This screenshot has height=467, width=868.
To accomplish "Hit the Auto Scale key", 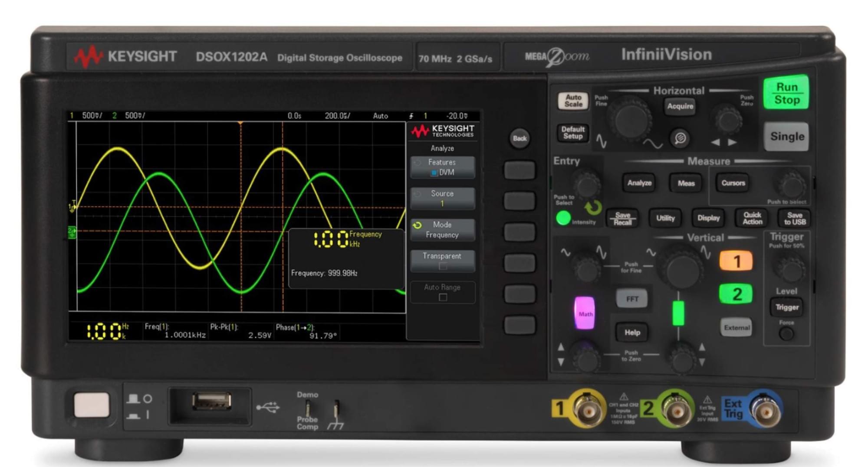I will 573,101.
